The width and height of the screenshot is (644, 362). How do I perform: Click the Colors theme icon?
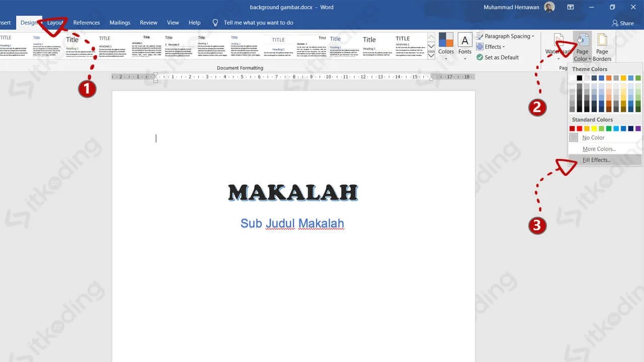446,40
